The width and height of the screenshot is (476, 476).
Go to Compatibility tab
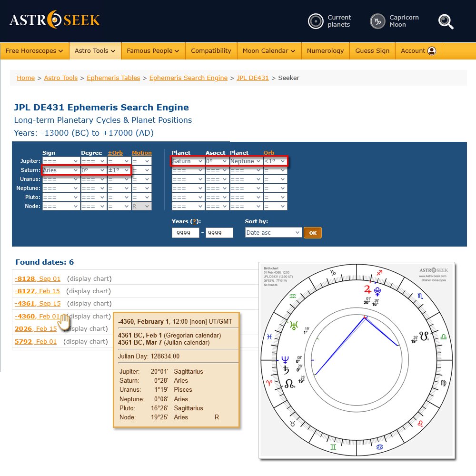tap(211, 51)
